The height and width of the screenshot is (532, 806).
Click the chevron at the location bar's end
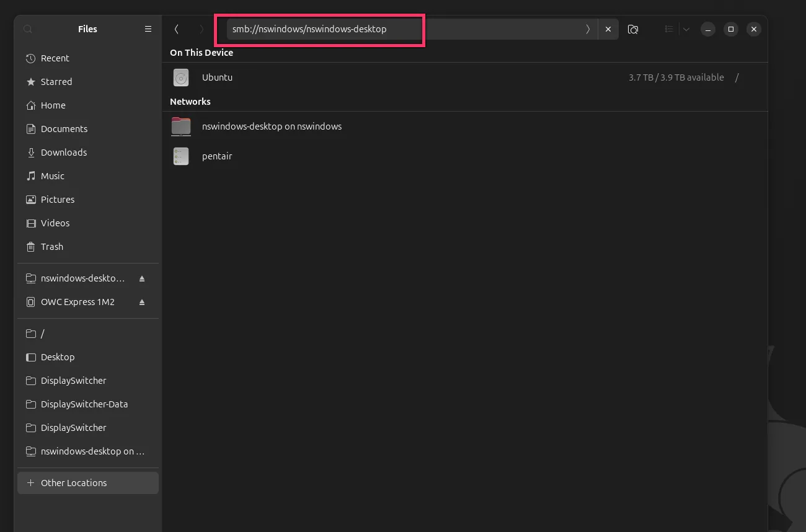[x=588, y=29]
